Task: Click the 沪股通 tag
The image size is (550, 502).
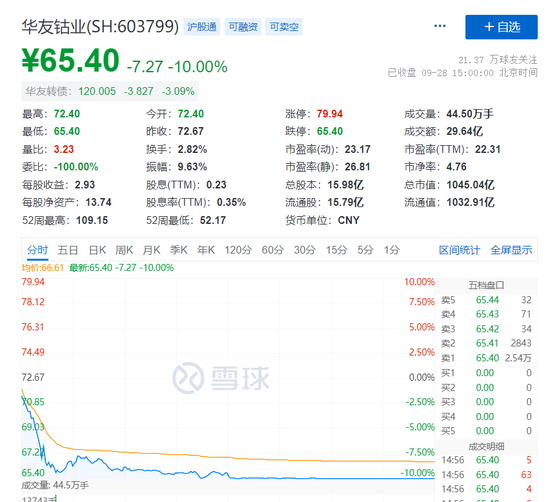Action: tap(202, 27)
